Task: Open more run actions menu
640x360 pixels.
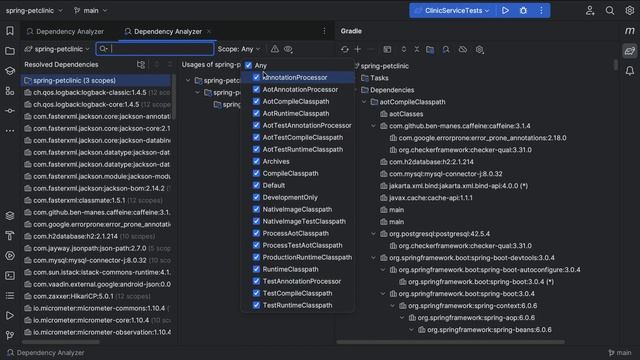Action: point(541,11)
